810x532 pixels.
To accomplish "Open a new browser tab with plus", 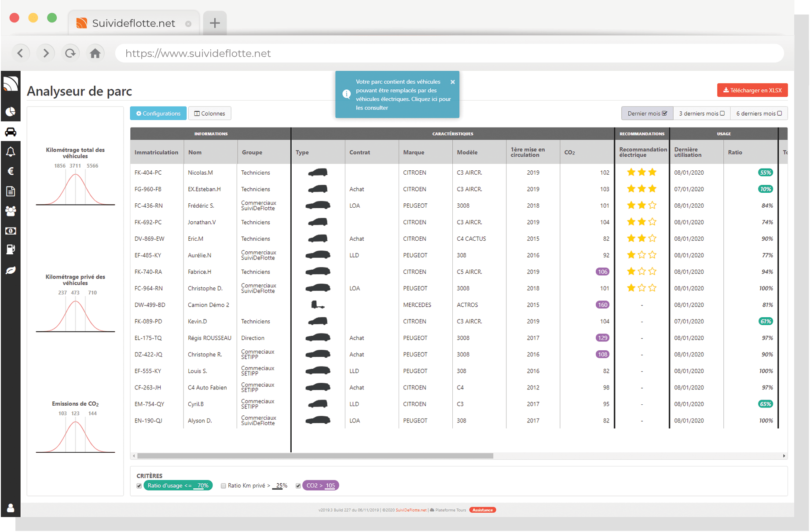I will (x=215, y=23).
